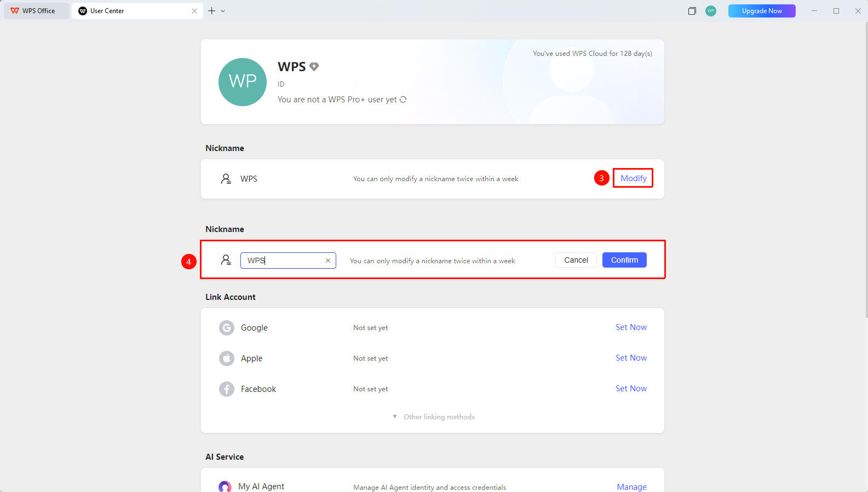Set up Facebook account linking now
Viewport: 868px width, 492px height.
(631, 389)
